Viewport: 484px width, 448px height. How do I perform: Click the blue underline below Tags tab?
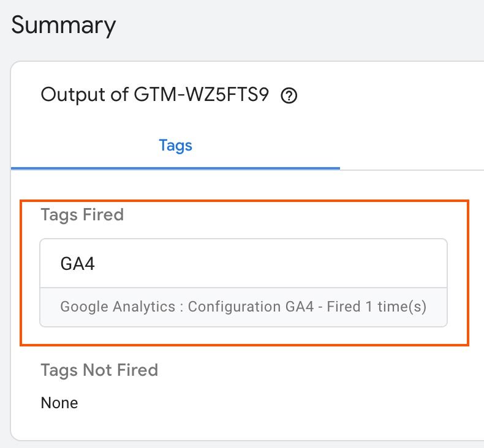point(175,168)
